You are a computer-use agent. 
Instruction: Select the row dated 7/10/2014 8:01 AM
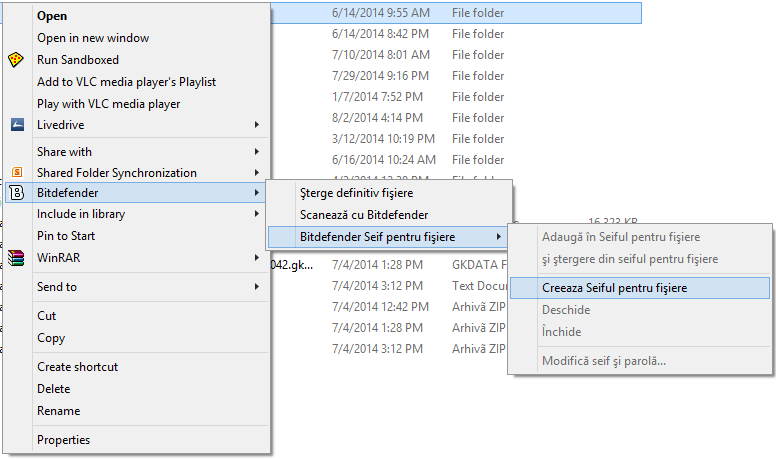[456, 55]
